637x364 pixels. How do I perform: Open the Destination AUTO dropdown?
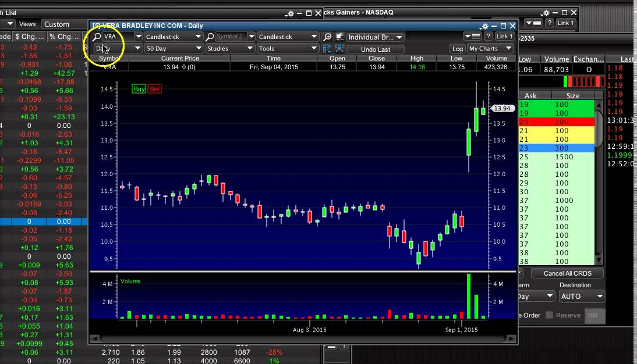click(x=582, y=297)
